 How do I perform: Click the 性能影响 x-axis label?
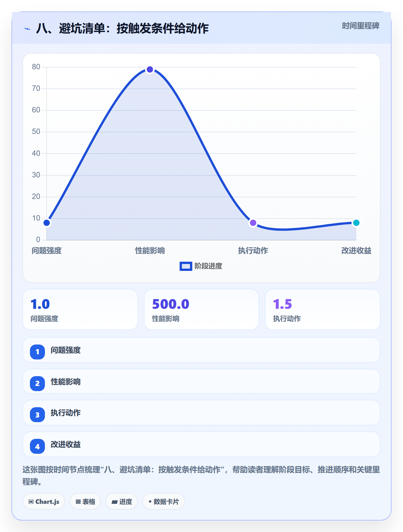click(x=150, y=251)
